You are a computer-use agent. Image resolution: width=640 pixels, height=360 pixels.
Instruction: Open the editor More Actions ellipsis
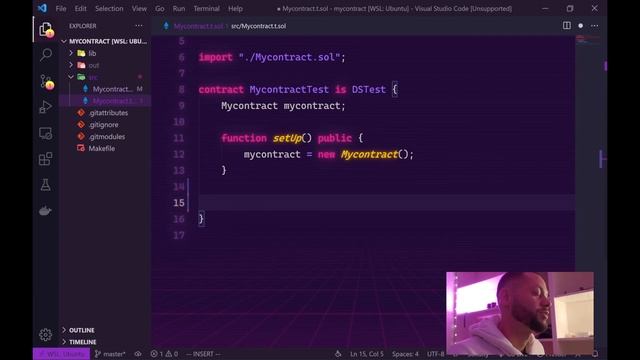594,25
